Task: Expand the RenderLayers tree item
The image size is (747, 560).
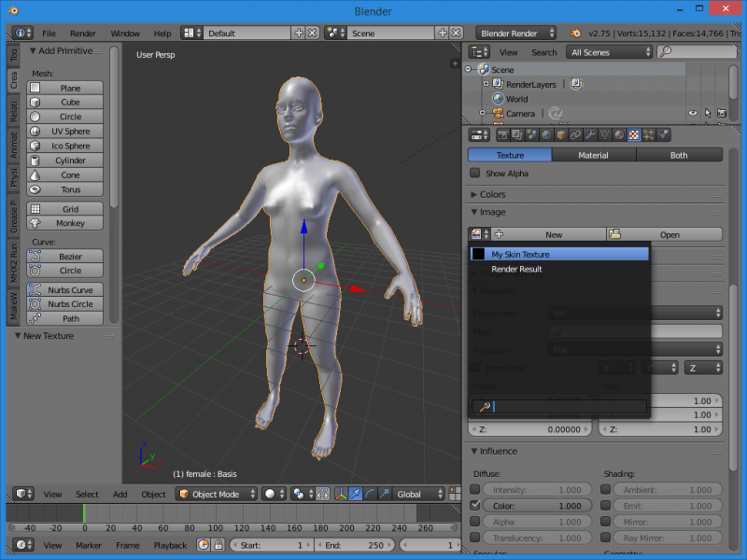Action: 486,84
